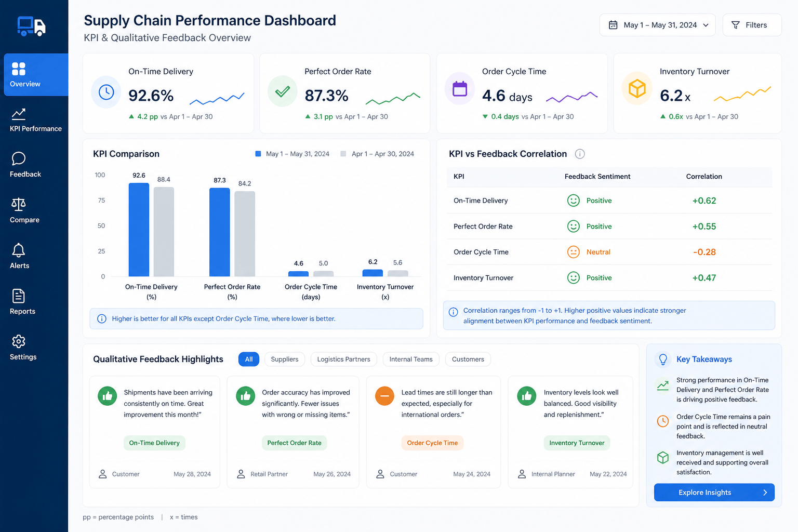Click the orange minus icon on lead times card
The image size is (798, 532).
[384, 396]
